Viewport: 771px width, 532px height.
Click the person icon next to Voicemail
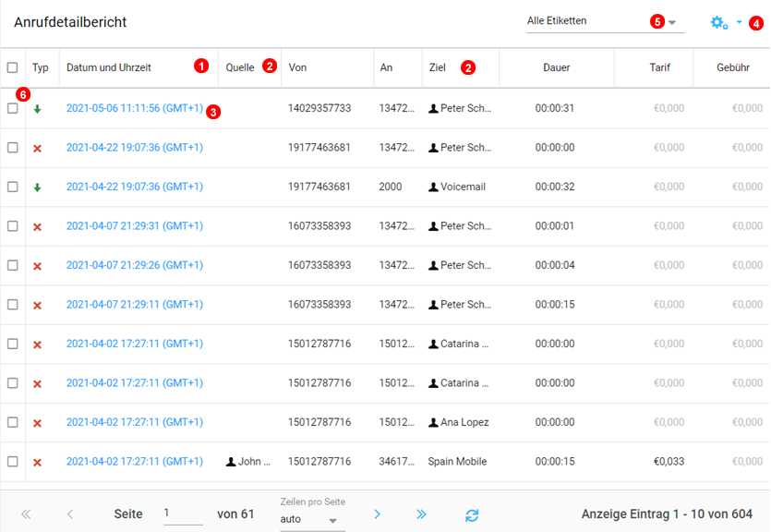tap(433, 187)
